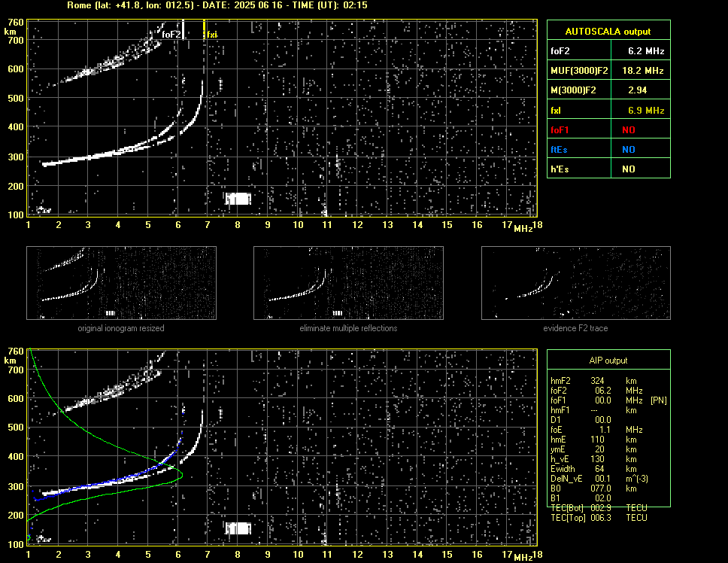The width and height of the screenshot is (728, 563).
Task: Click the MUF(3000)F2 label cell
Action: click(579, 70)
